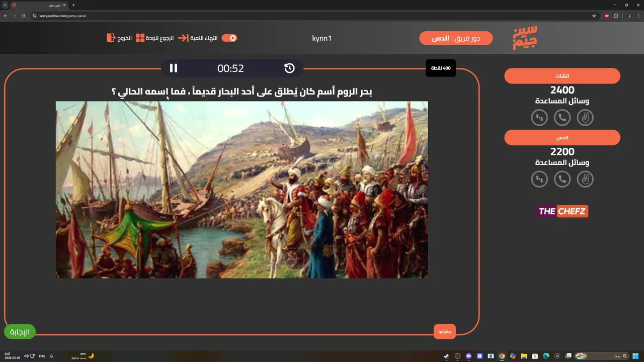Click the browser back arrow
644x362 pixels.
pos(6,16)
